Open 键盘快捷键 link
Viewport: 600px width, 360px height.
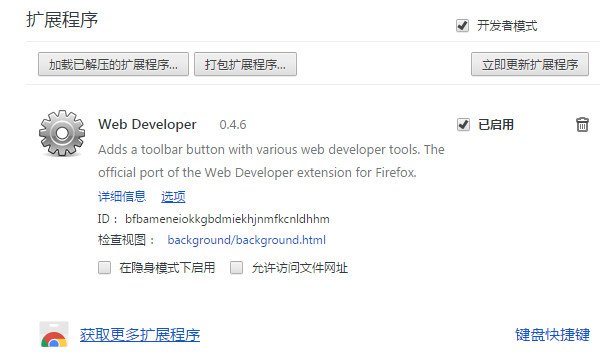point(552,335)
